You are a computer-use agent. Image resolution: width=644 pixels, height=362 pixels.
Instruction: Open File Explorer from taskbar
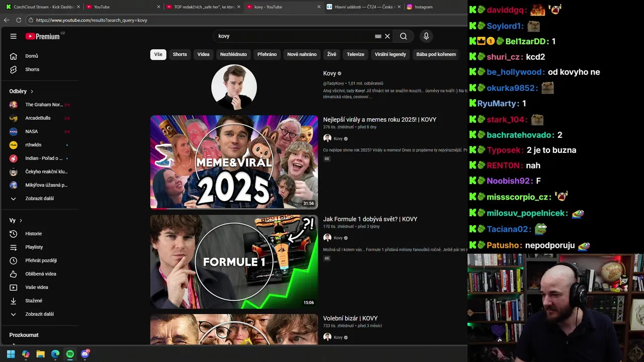[x=40, y=354]
